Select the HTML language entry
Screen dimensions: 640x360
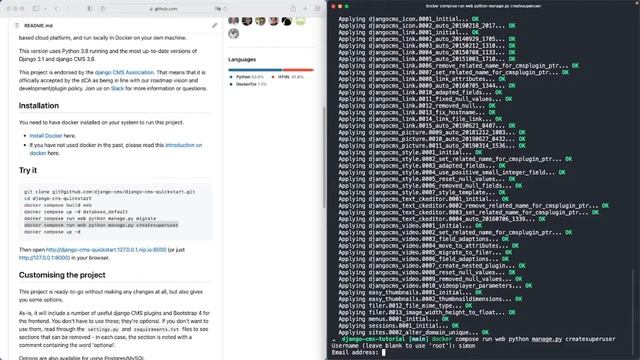pos(288,77)
